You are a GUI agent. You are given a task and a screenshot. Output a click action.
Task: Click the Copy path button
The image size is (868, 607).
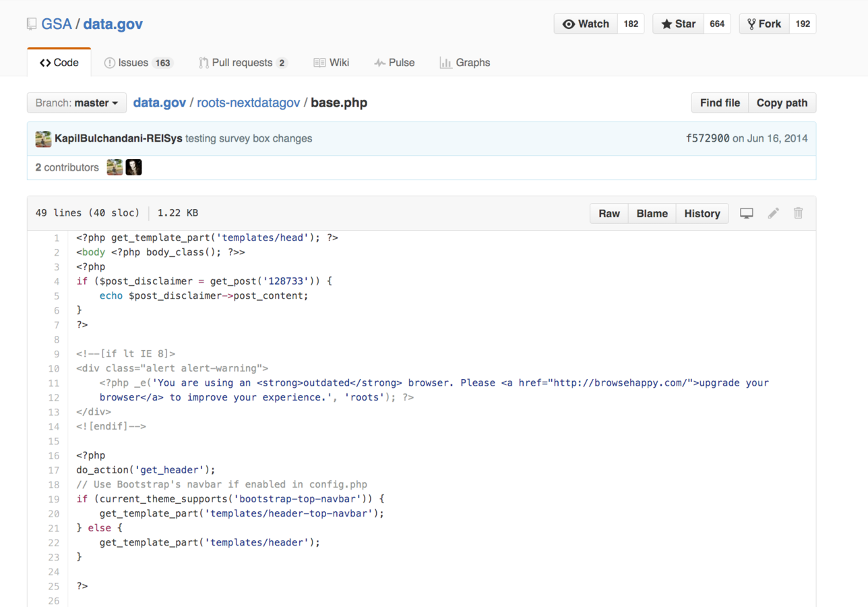(782, 103)
